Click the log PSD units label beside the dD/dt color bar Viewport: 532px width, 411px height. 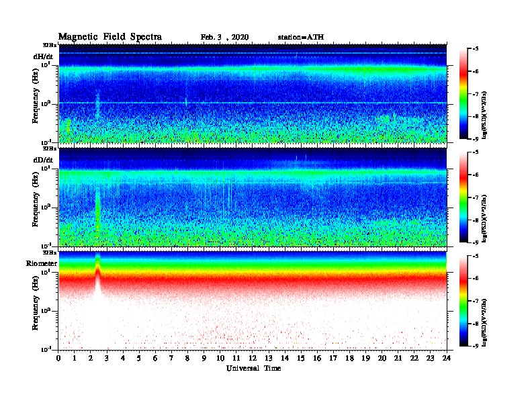(x=484, y=218)
